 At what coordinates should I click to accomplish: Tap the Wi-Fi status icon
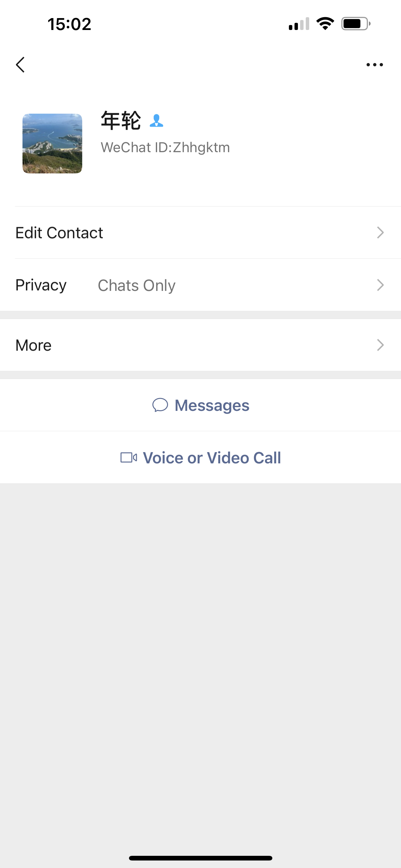(x=325, y=23)
